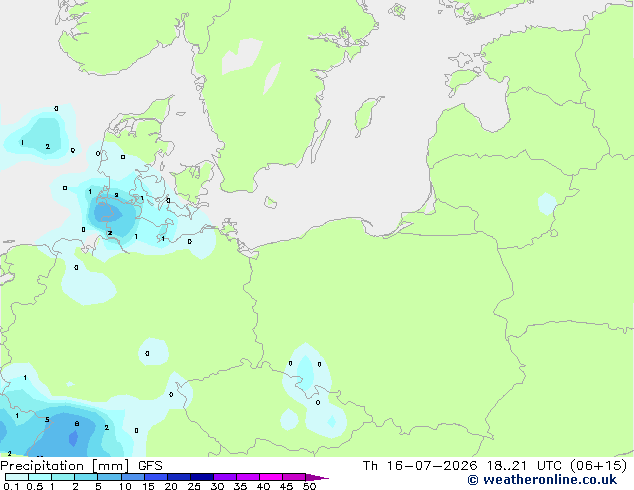Click the 25–30 mm dark navy swatch
The image size is (634, 490).
pos(202,477)
